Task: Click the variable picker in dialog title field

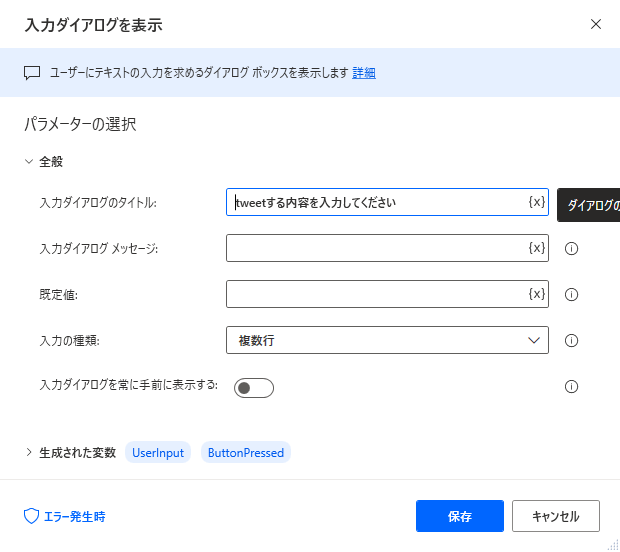Action: [x=537, y=202]
